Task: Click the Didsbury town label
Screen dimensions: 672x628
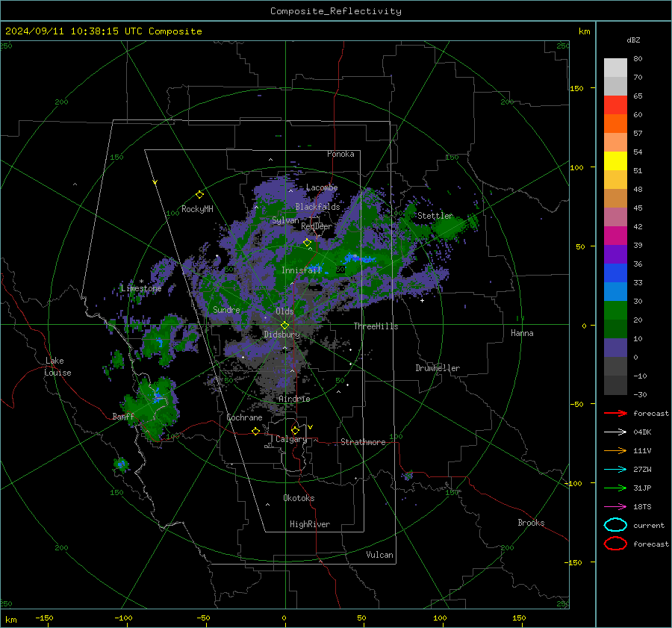Action: coord(281,335)
